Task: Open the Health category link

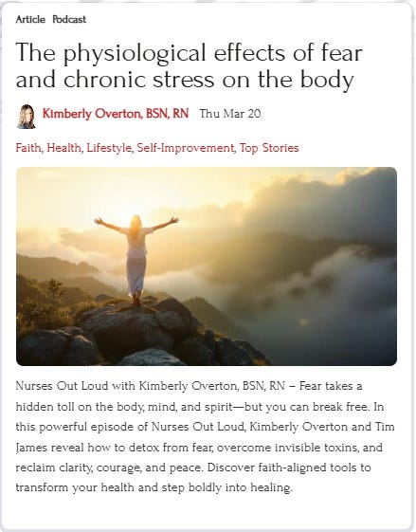Action: (x=64, y=148)
